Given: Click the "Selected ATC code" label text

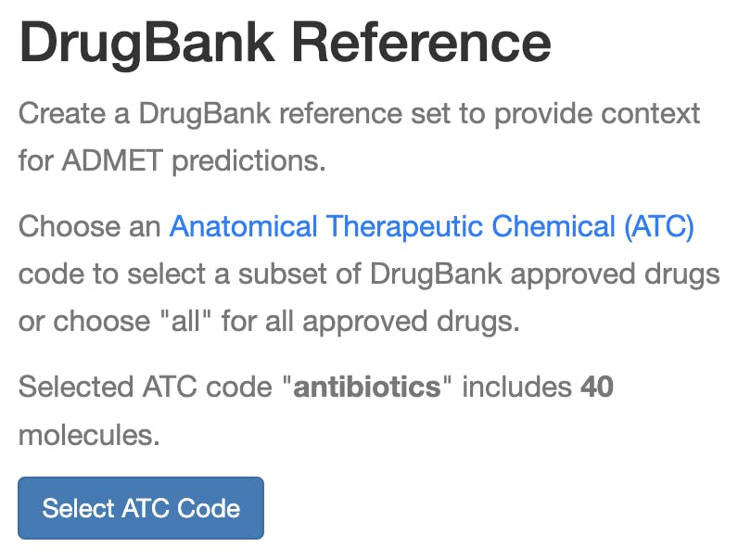Looking at the screenshot, I should (148, 387).
